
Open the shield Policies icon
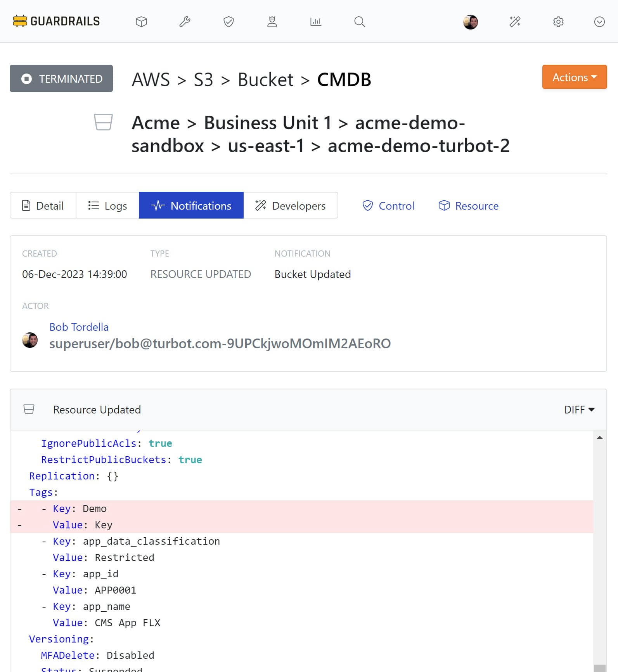pos(229,22)
